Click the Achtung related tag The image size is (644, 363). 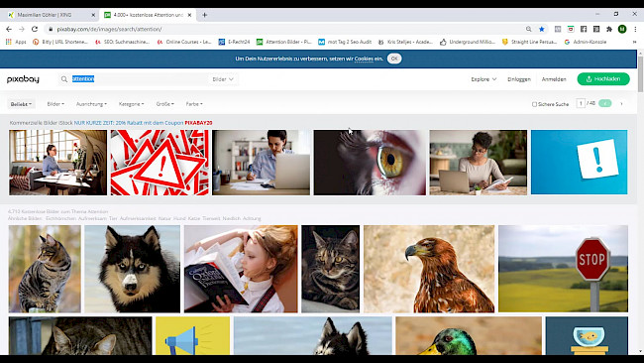pos(252,219)
